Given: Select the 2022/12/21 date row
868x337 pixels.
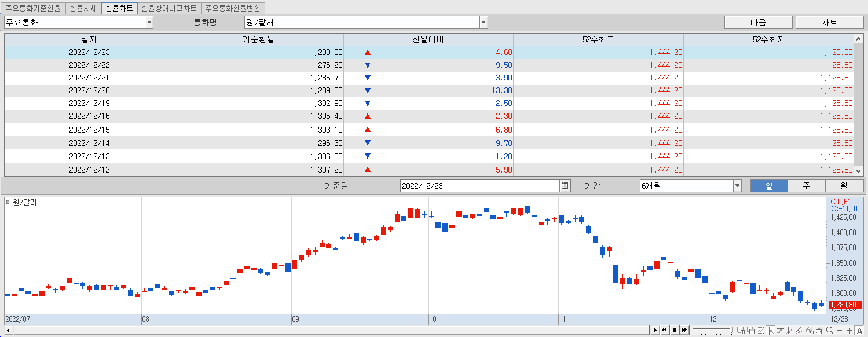Looking at the screenshot, I should (429, 78).
